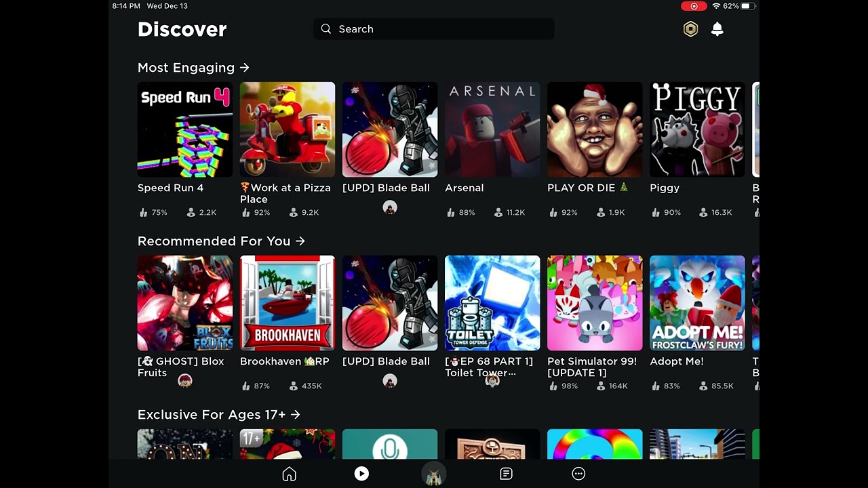Image resolution: width=868 pixels, height=488 pixels.
Task: Open the More (three dots) icon
Action: pyautogui.click(x=578, y=474)
